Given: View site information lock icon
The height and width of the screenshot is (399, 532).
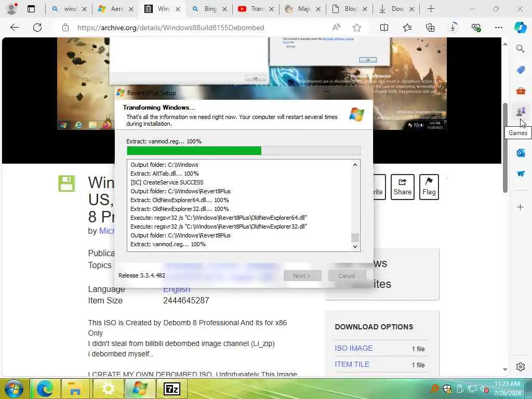Looking at the screenshot, I should (x=65, y=28).
